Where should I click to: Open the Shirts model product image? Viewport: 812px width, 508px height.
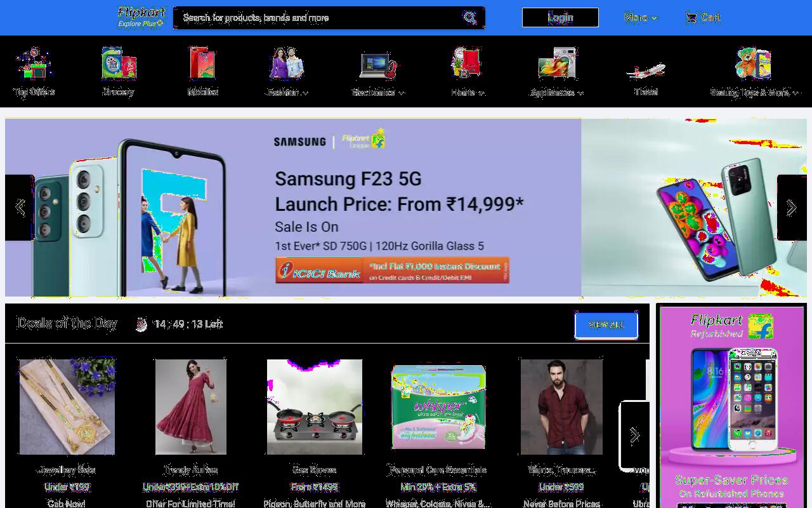tap(561, 407)
